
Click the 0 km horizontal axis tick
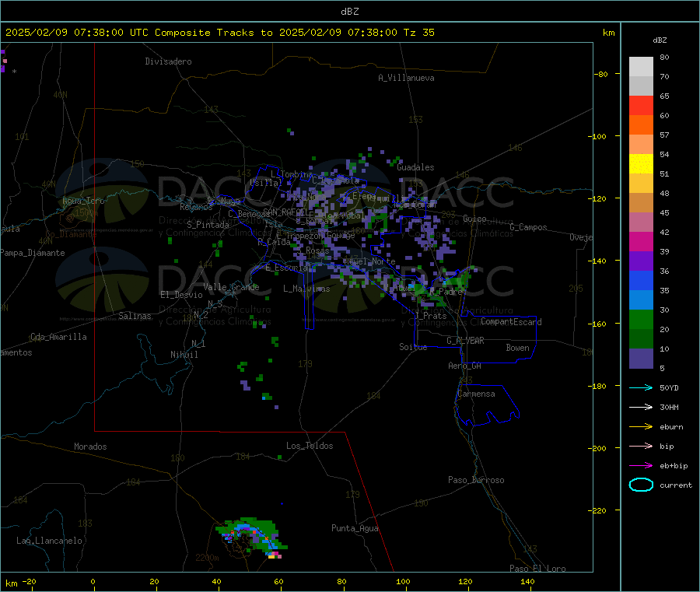point(93,581)
